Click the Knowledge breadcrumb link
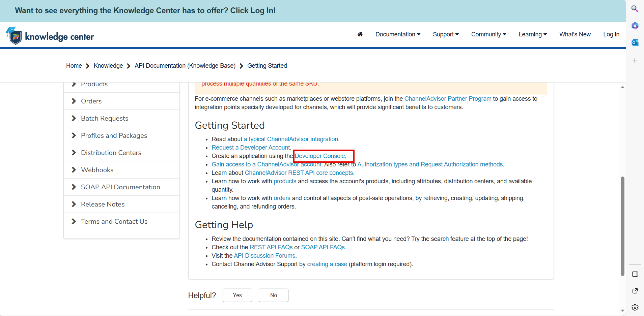Viewport: 644px width, 316px height. pos(108,66)
